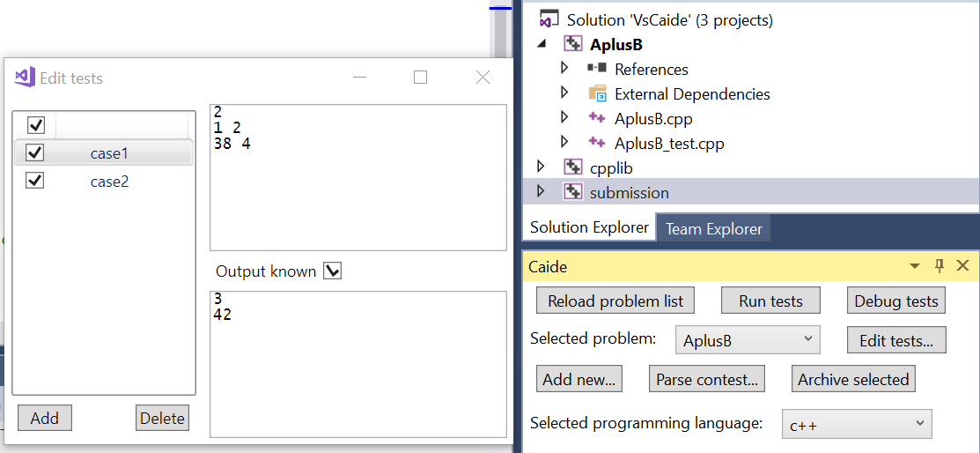980x453 pixels.
Task: Click the AplusB.cpp file icon
Action: 598,118
